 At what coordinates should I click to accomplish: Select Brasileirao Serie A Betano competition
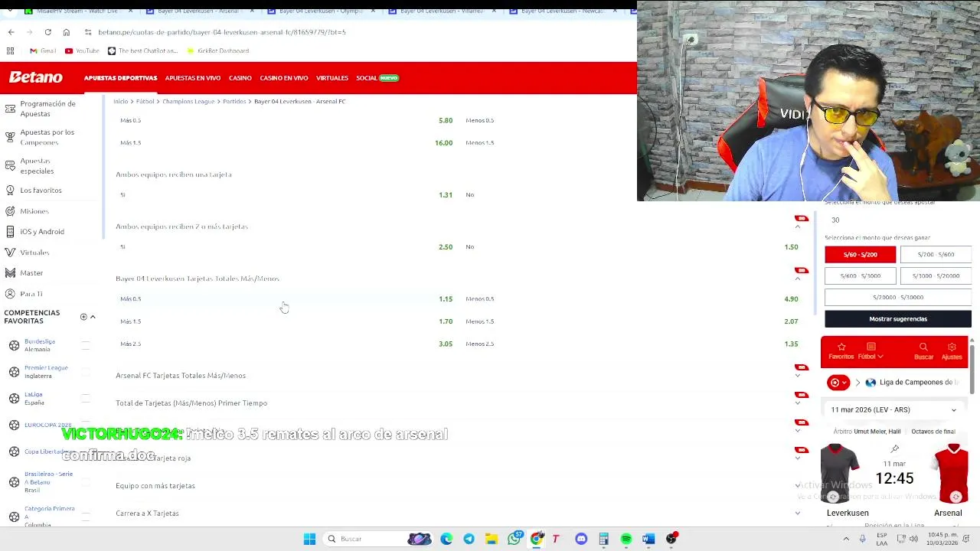click(x=48, y=481)
